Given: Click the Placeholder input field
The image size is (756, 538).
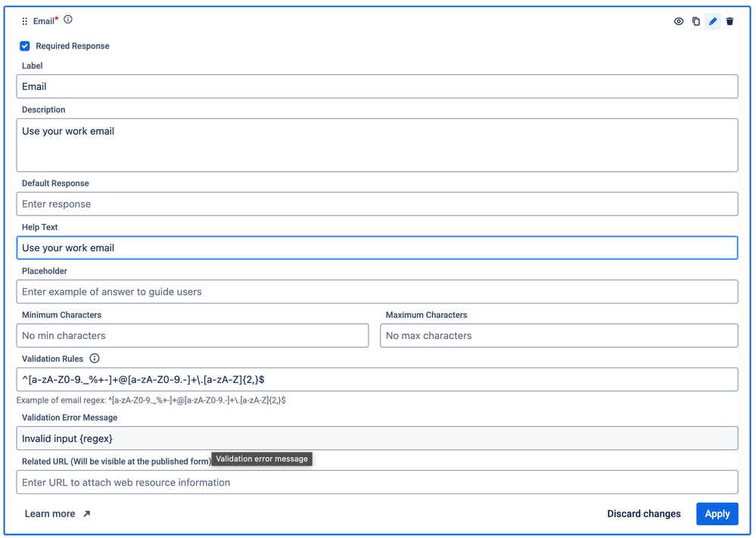Looking at the screenshot, I should (x=377, y=291).
